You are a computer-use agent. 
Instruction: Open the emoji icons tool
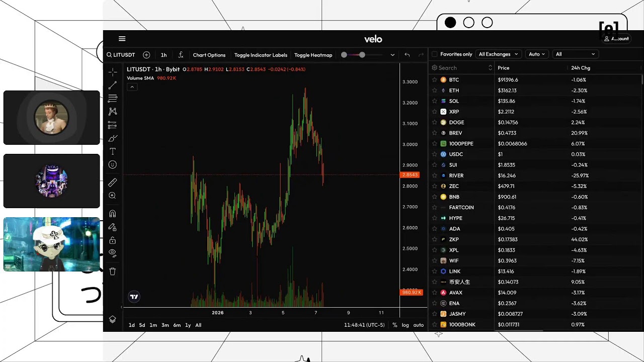click(112, 164)
